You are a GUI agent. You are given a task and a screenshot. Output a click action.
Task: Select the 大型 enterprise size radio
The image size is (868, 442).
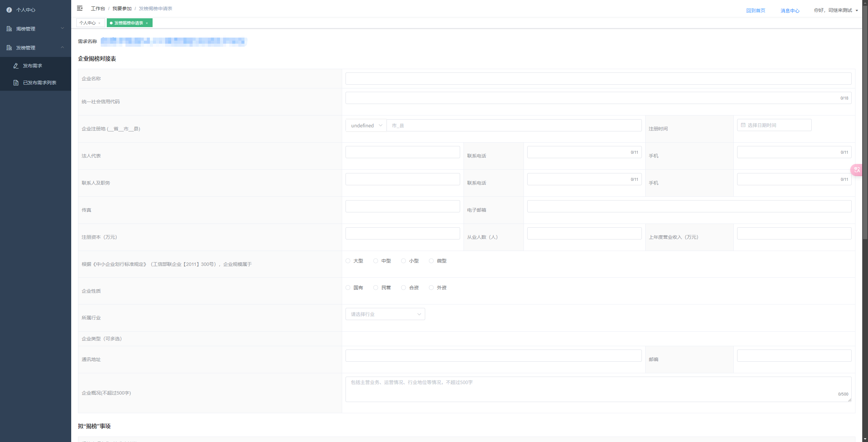pos(348,261)
